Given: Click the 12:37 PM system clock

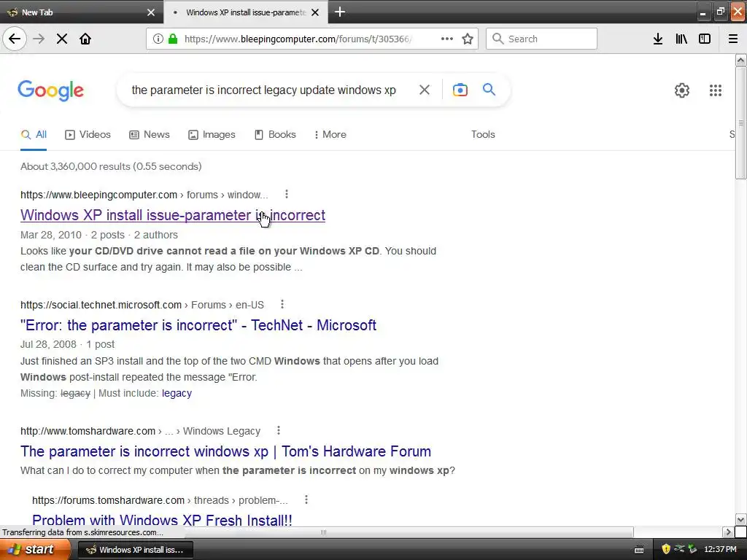Looking at the screenshot, I should [720, 549].
